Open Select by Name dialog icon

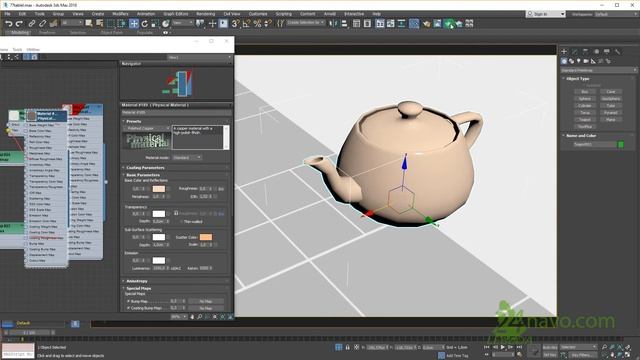click(x=99, y=24)
